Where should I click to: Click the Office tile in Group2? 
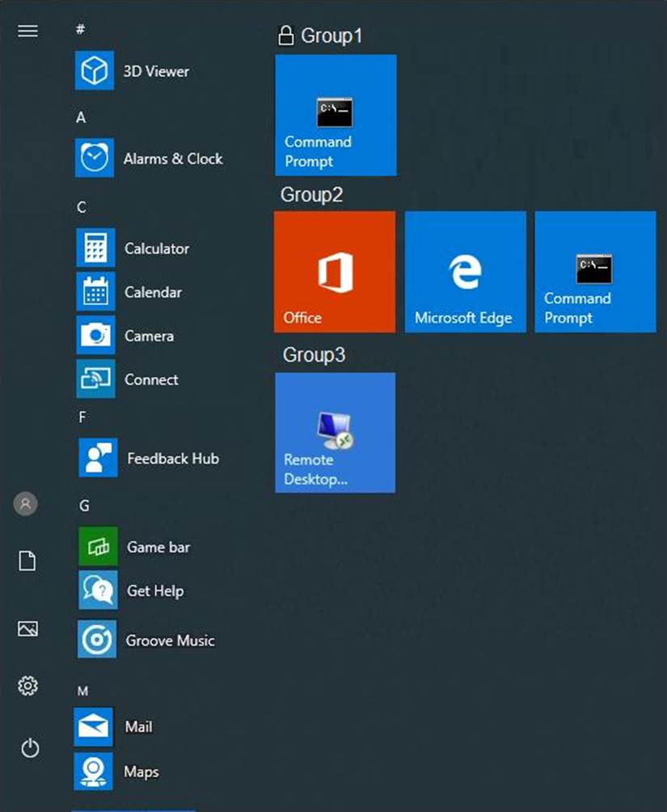(x=335, y=272)
